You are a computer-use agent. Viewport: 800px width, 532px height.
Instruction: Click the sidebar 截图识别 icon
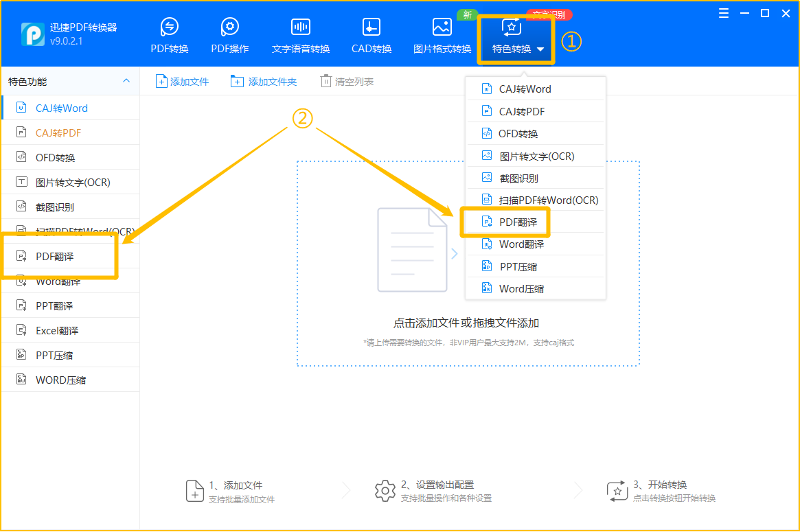pos(21,206)
